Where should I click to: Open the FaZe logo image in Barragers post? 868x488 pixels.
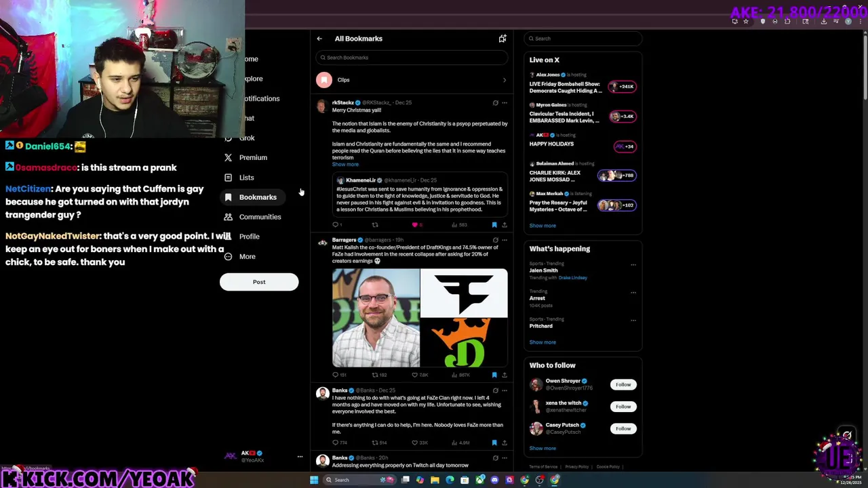point(464,293)
